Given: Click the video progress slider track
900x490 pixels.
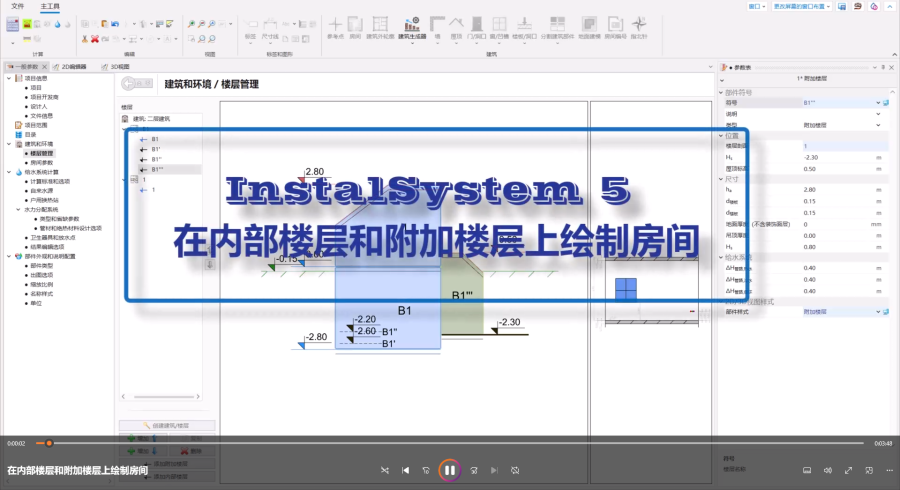Looking at the screenshot, I should click(450, 443).
